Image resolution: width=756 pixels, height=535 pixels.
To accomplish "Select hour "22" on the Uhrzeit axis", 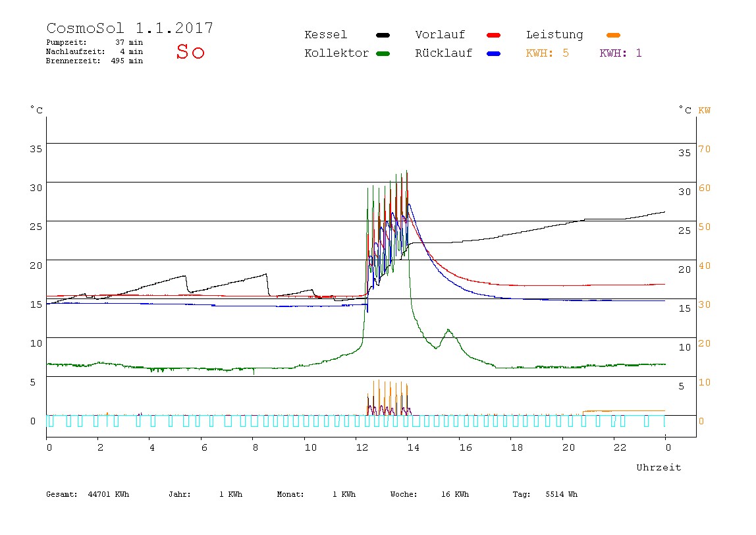I will point(620,447).
